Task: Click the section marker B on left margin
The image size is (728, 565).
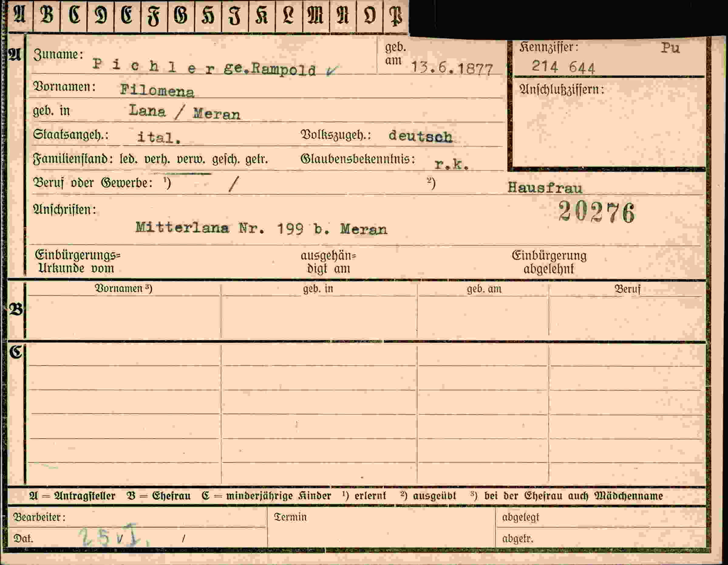Action: [x=16, y=310]
